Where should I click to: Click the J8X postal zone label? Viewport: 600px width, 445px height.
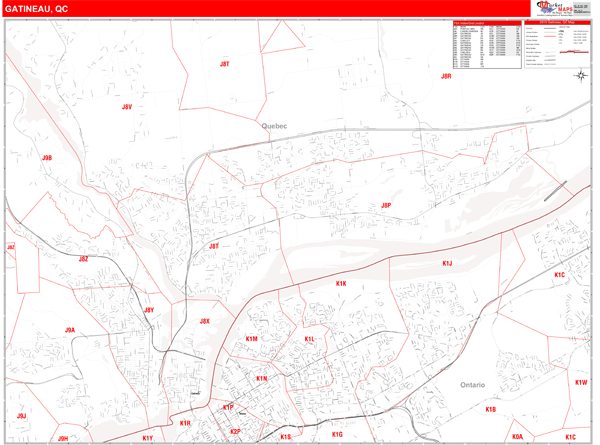[205, 321]
